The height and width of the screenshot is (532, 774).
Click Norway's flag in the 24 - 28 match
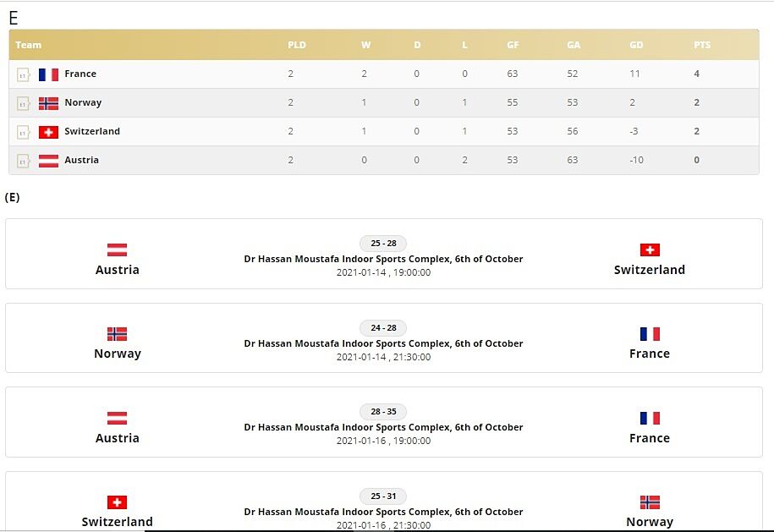117,334
